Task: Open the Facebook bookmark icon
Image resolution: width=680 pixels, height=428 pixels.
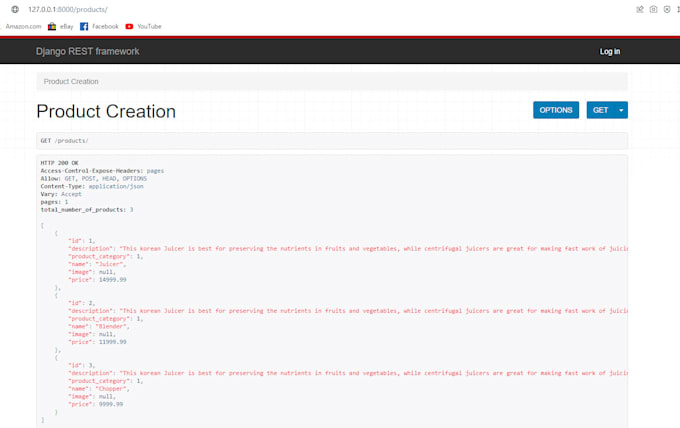Action: click(x=84, y=26)
